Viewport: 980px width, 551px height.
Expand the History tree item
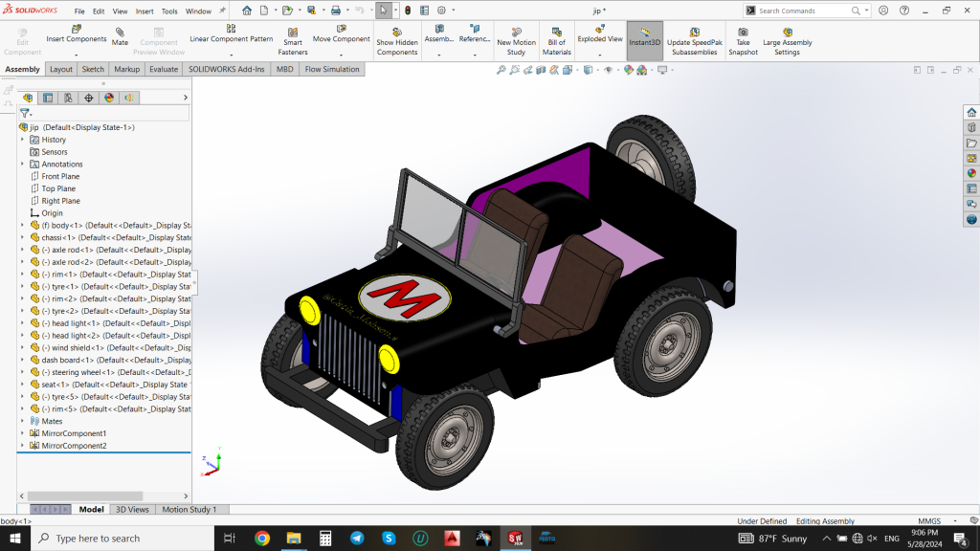[x=23, y=140]
